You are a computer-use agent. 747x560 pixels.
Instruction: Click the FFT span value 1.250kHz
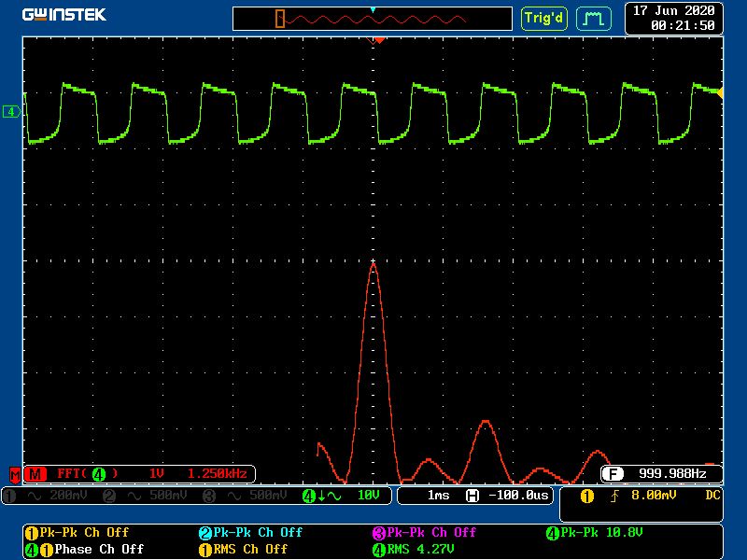pos(218,474)
